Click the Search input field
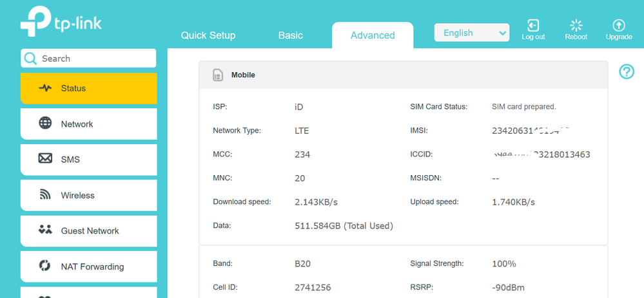The width and height of the screenshot is (644, 298). 88,58
